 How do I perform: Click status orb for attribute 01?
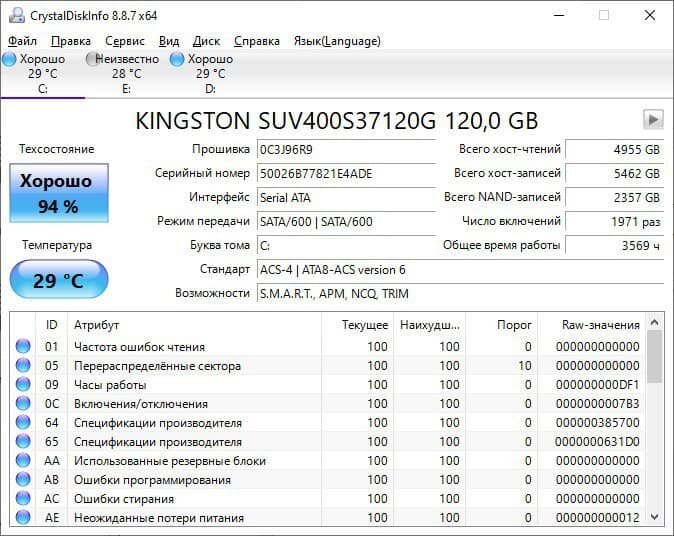point(23,346)
